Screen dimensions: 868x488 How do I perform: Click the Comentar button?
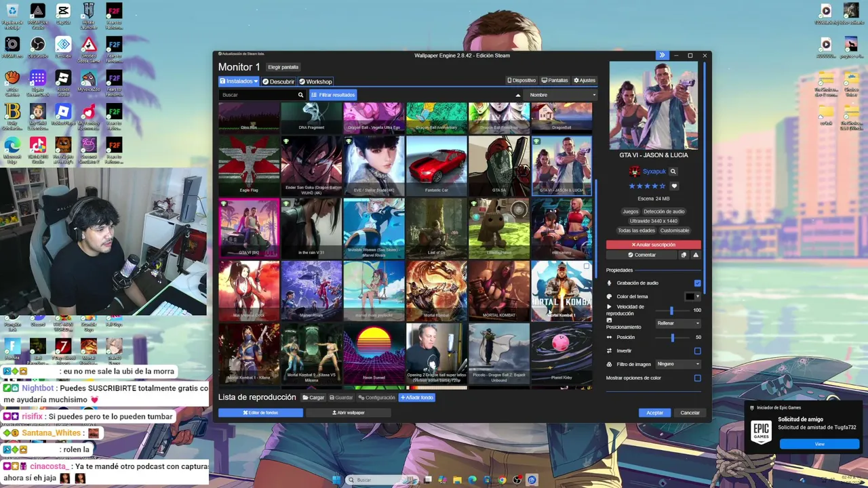coord(642,255)
